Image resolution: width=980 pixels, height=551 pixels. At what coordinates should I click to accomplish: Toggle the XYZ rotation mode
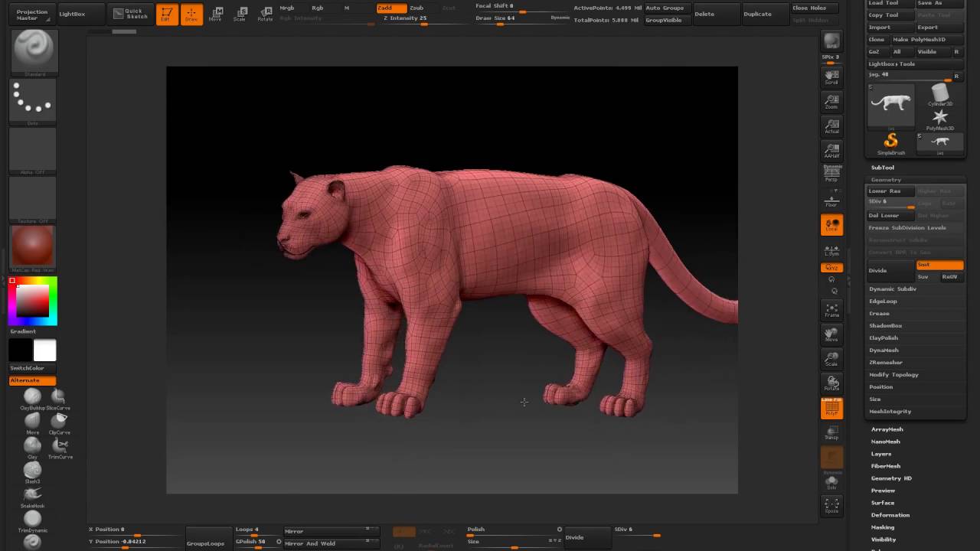(x=831, y=268)
